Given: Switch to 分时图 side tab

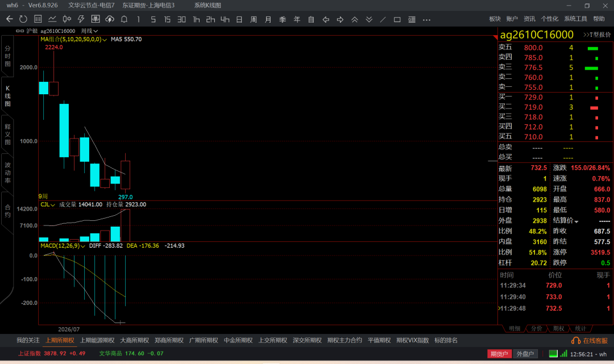Looking at the screenshot, I should (7, 56).
